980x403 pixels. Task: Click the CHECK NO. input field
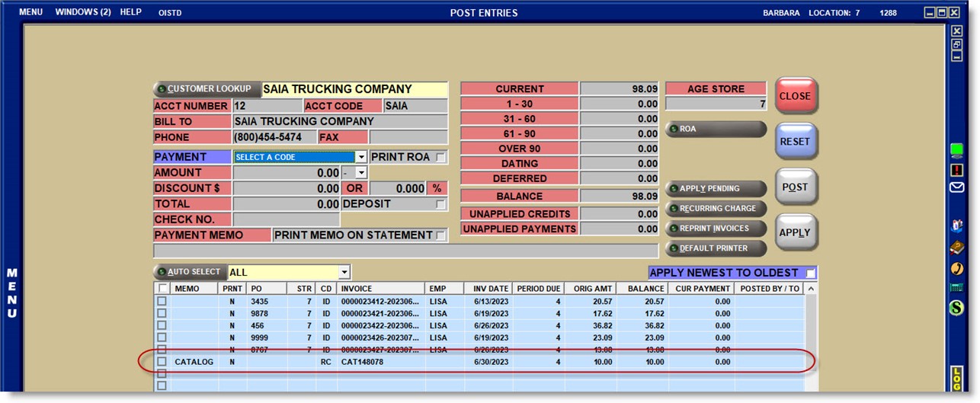coord(286,219)
